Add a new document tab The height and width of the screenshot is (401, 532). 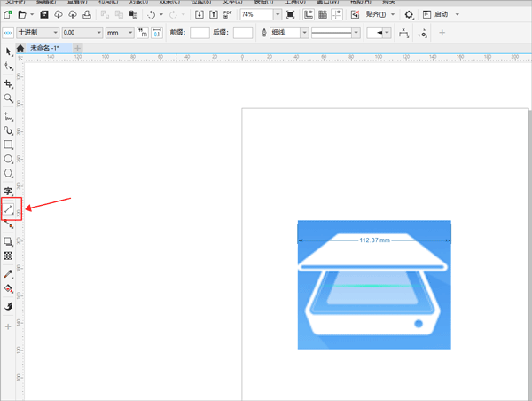pos(77,48)
